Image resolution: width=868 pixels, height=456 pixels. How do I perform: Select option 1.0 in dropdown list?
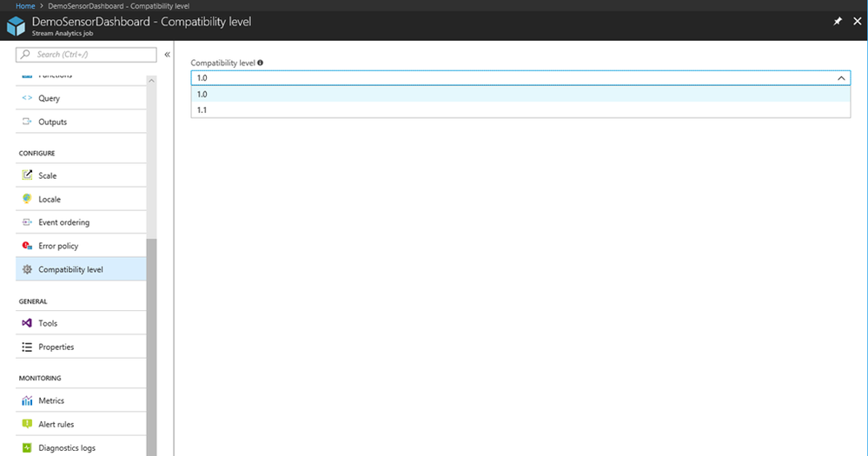point(520,94)
